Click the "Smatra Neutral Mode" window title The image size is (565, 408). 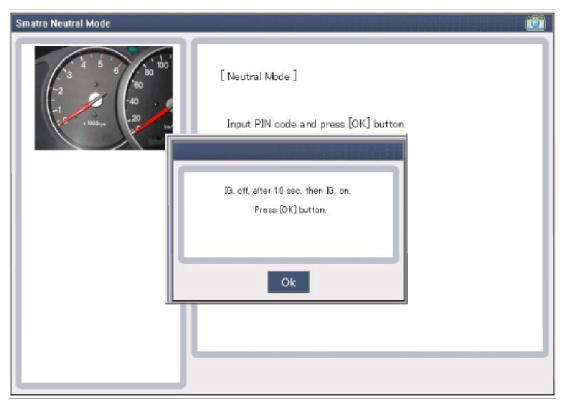63,24
